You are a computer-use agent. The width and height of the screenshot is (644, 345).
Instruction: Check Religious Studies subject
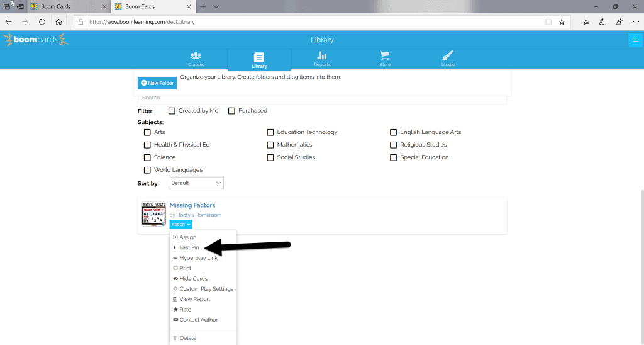click(x=394, y=145)
